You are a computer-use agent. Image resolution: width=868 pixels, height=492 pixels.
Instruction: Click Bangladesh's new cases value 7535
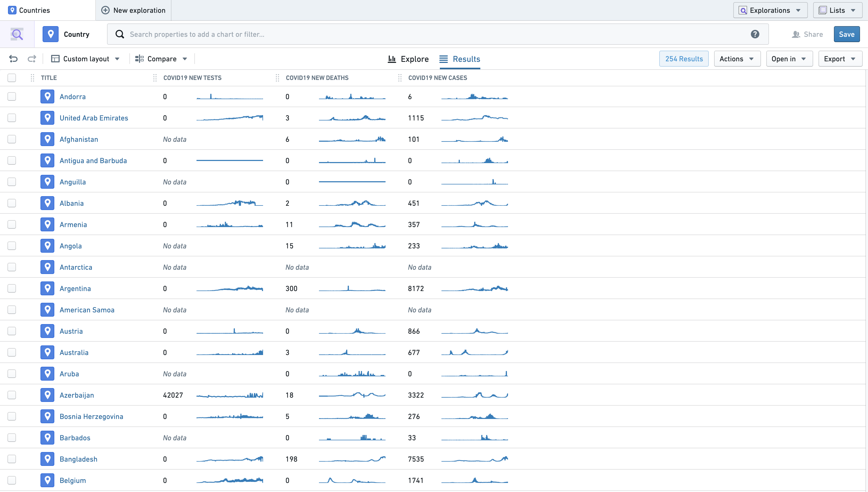pyautogui.click(x=416, y=459)
